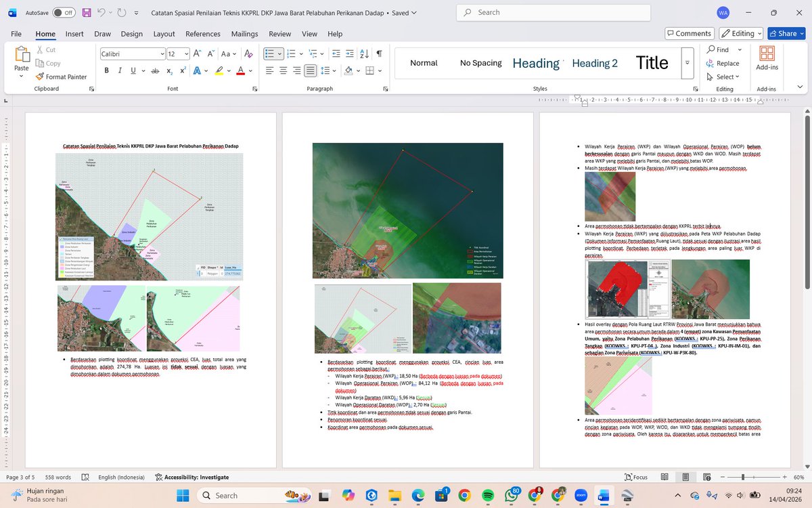Viewport: 812px width, 508px height.
Task: Open Paste options arrow
Action: click(22, 76)
